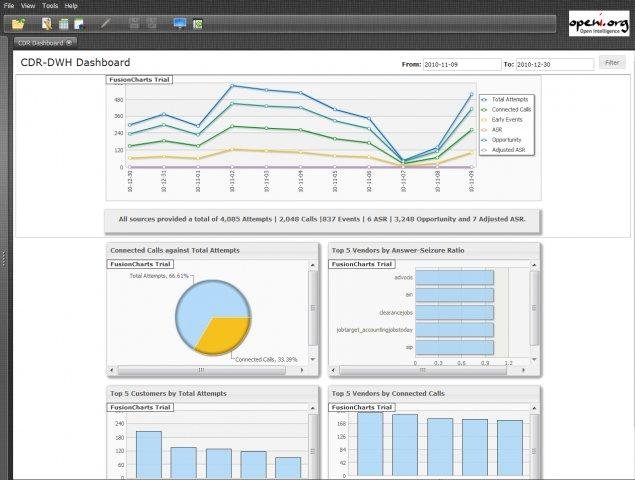Open the File menu
This screenshot has height=480, width=635.
9,6
